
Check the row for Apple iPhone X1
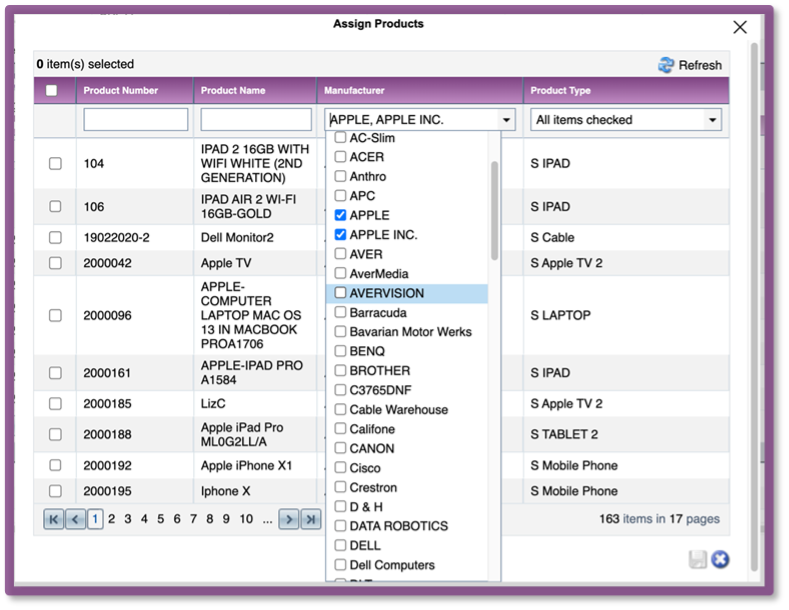(55, 465)
